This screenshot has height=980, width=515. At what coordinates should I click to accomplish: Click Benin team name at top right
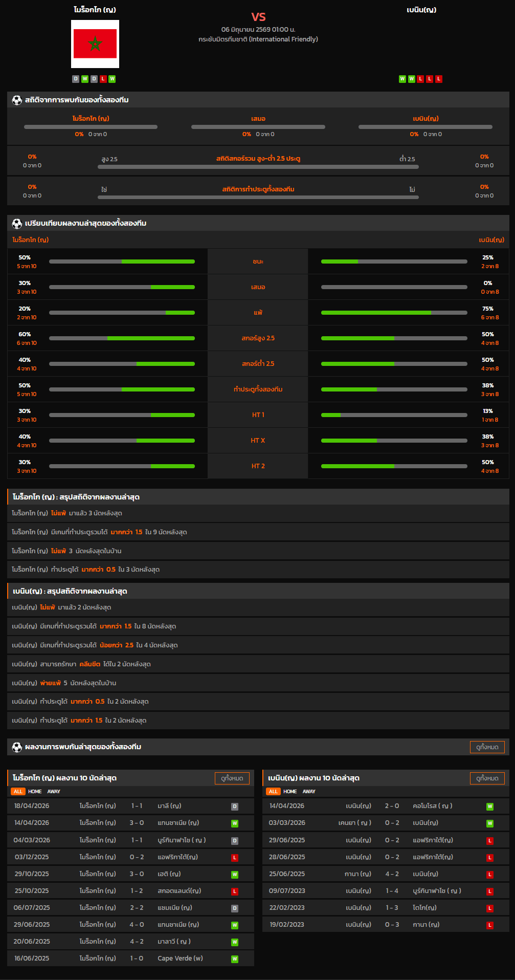click(421, 10)
